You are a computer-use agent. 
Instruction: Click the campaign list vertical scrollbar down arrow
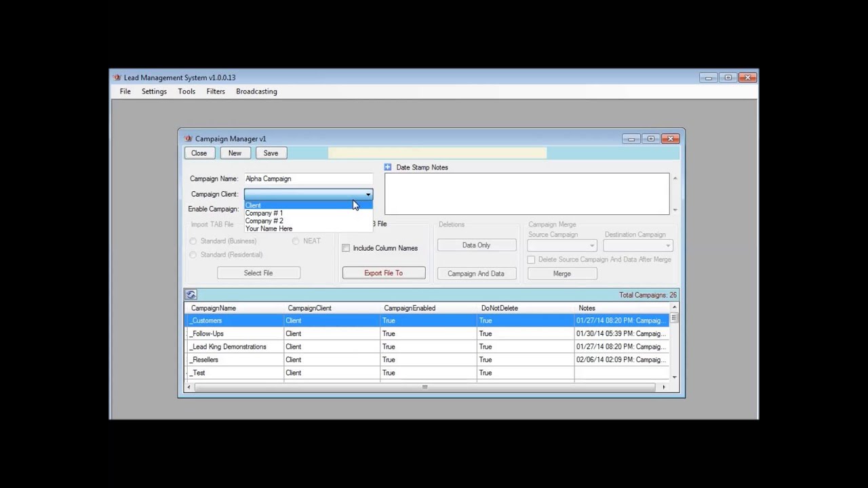[674, 377]
